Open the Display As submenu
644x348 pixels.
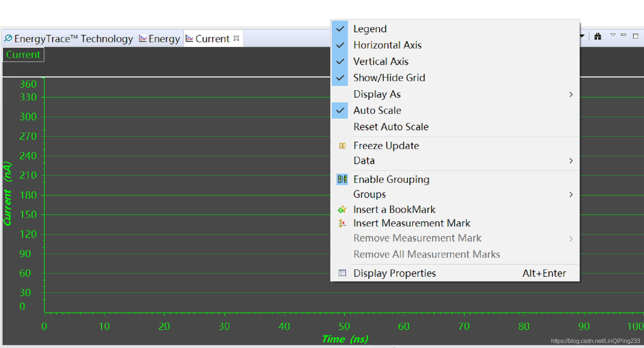coord(455,94)
